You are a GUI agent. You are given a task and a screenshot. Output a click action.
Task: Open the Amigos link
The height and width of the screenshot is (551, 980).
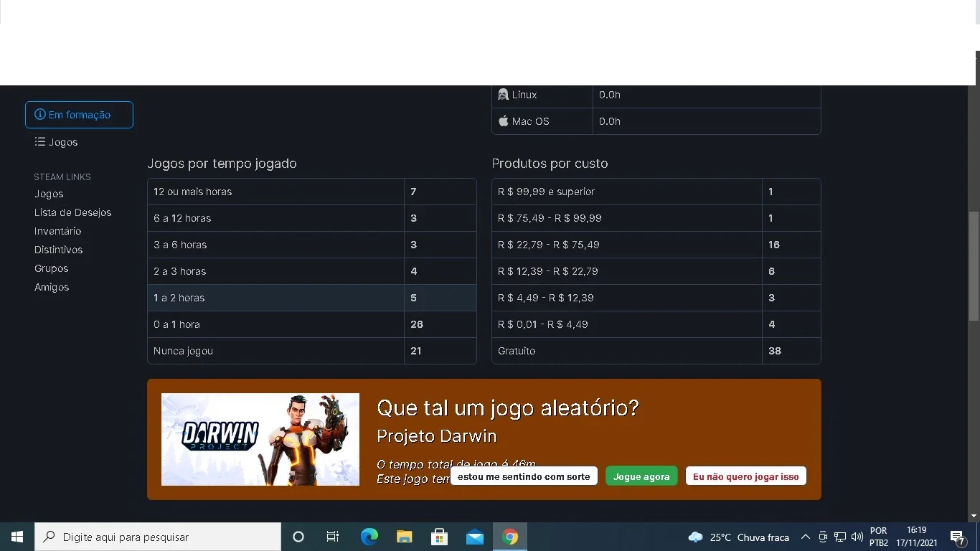[52, 287]
